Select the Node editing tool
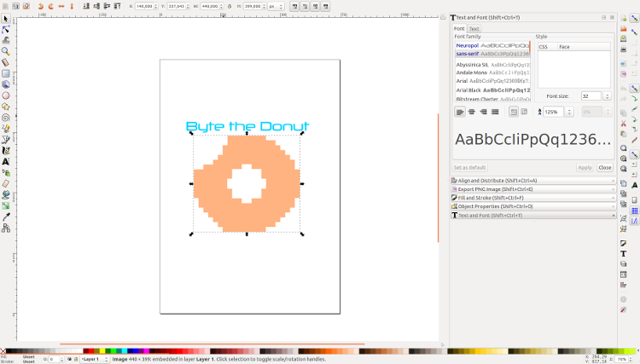This screenshot has width=640, height=364. pyautogui.click(x=6, y=30)
